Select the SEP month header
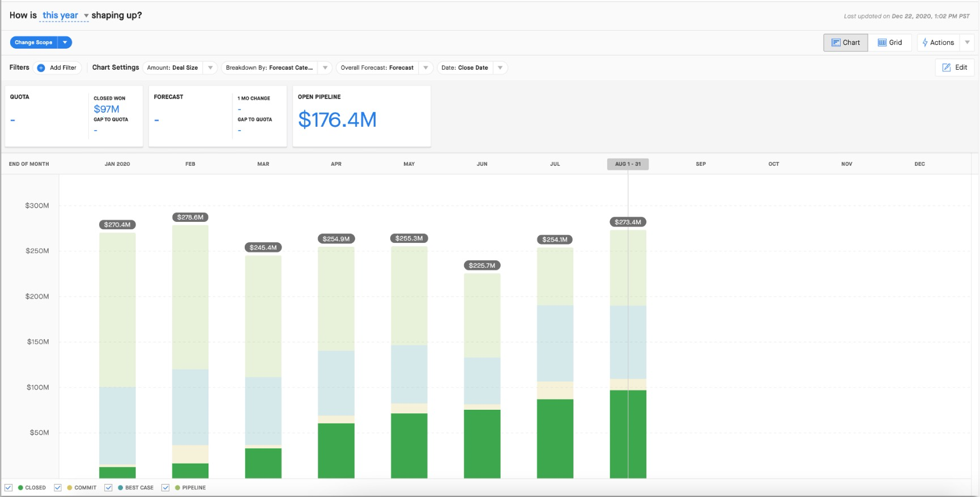Screen dimensions: 980x497 click(701, 164)
